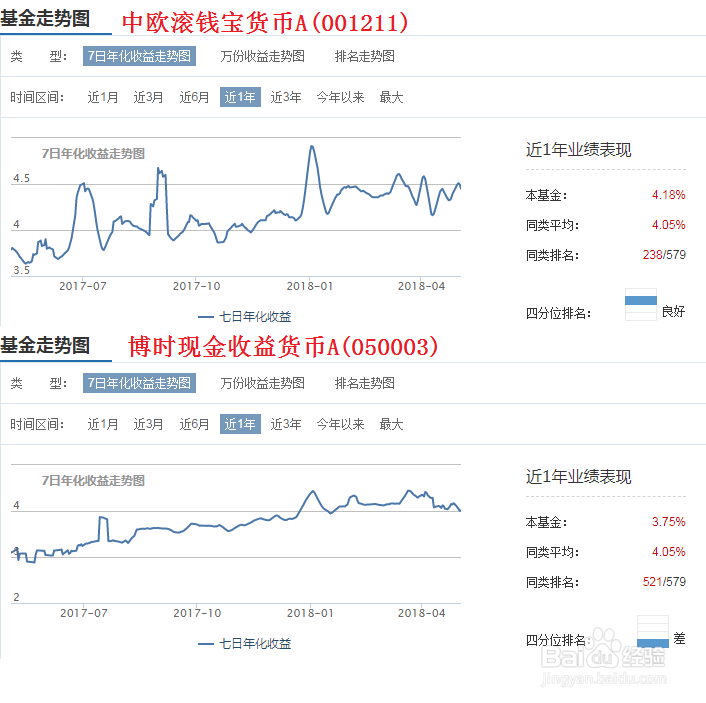Select 近3年 range in 中欧滚钱宝货币A panel
Screen dimensions: 706x703
coord(286,97)
